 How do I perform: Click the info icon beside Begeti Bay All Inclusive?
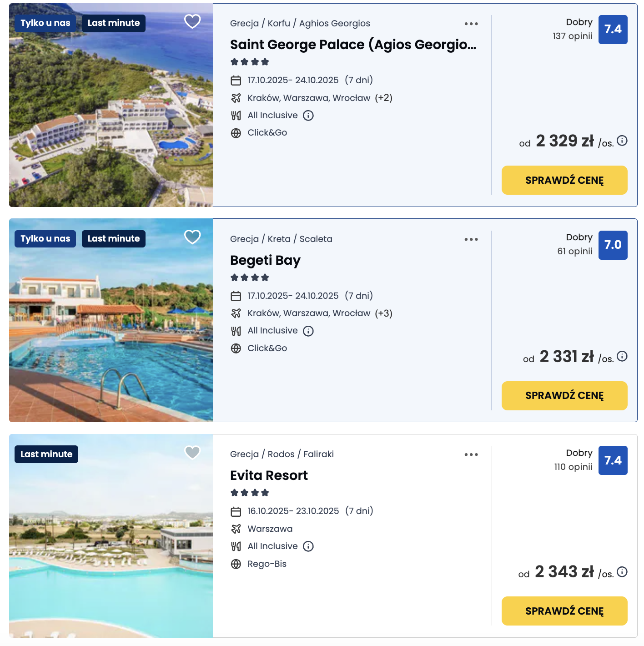pyautogui.click(x=308, y=331)
